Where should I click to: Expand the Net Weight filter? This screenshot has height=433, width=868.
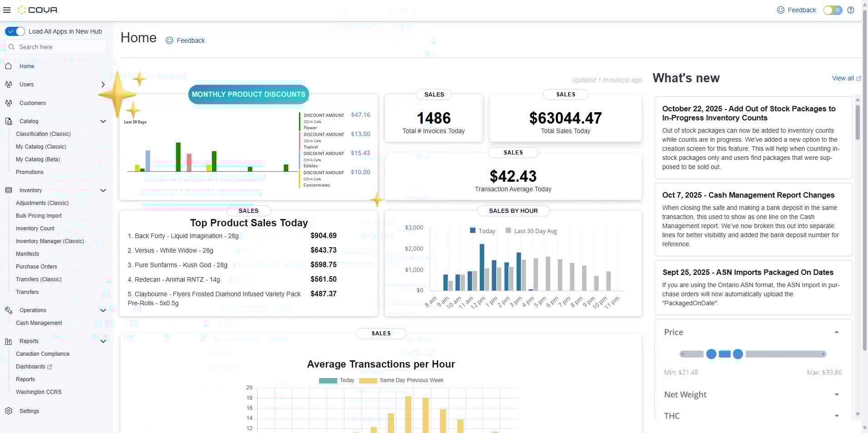(x=836, y=394)
